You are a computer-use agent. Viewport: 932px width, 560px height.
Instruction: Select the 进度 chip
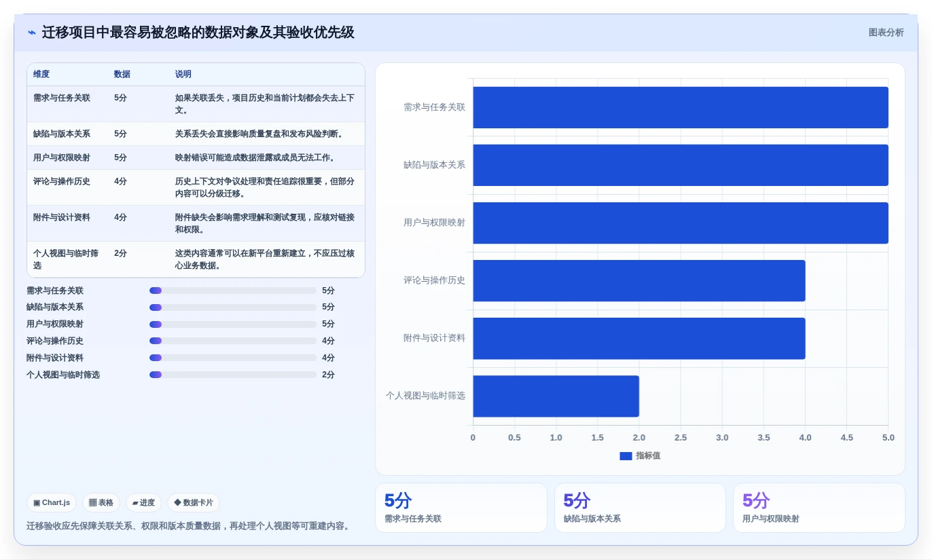(143, 503)
